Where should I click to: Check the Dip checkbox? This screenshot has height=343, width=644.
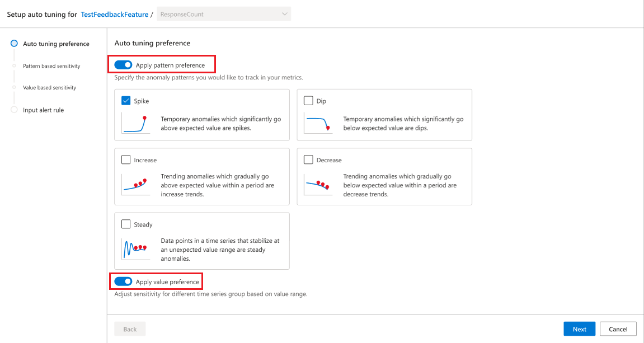[x=308, y=101]
